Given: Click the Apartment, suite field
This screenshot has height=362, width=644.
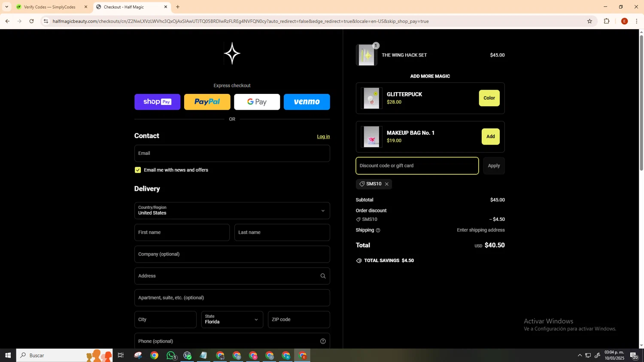Looking at the screenshot, I should (x=232, y=298).
